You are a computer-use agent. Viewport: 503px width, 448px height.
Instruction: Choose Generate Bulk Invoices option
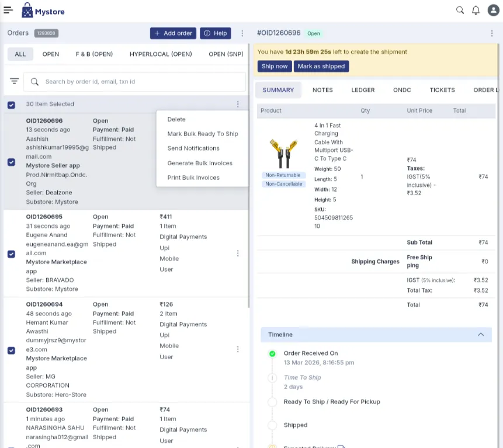200,163
